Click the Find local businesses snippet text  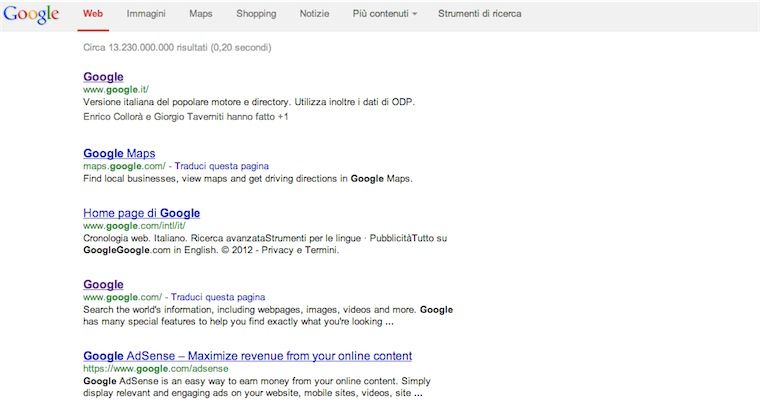tap(248, 179)
